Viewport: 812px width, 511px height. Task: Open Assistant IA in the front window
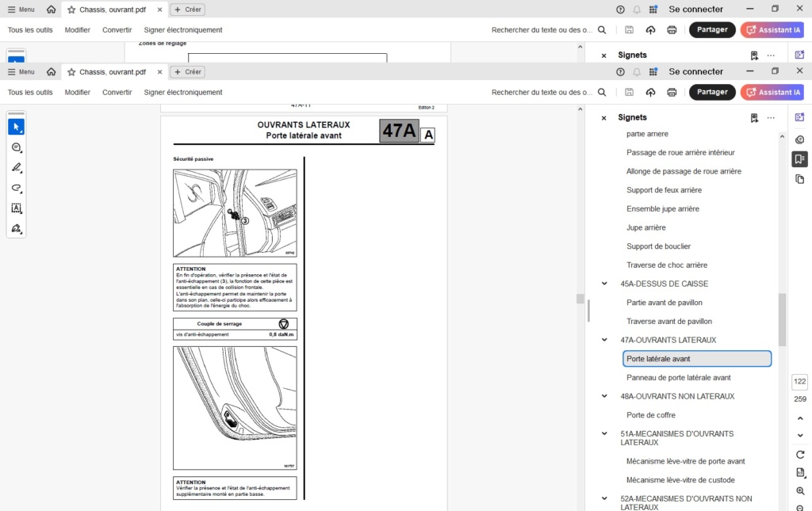pyautogui.click(x=772, y=92)
